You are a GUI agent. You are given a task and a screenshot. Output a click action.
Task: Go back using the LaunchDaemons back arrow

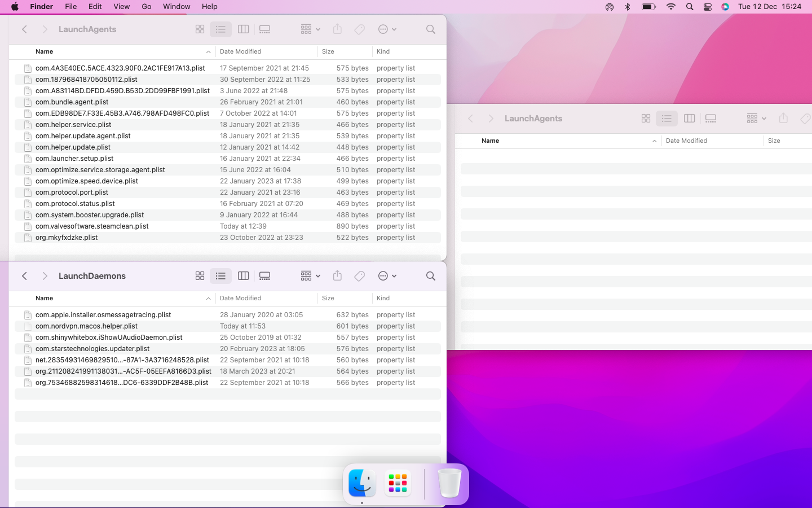24,276
